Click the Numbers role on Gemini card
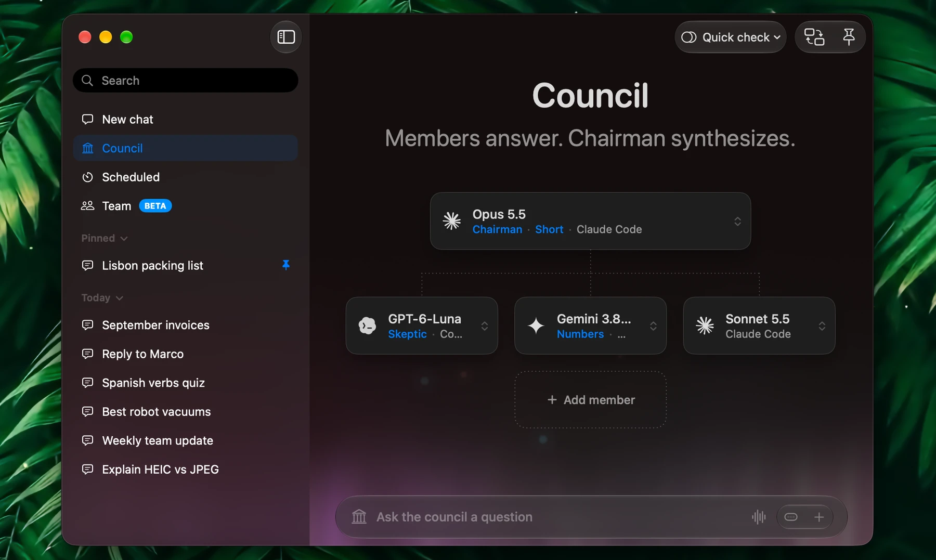This screenshot has height=560, width=936. point(580,334)
